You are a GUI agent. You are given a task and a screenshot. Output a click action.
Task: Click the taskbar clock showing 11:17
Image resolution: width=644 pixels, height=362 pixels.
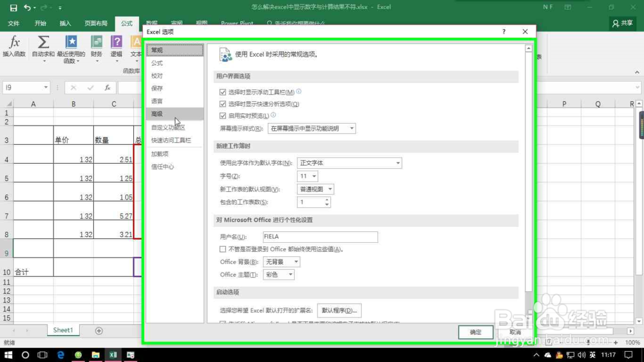pos(609,355)
